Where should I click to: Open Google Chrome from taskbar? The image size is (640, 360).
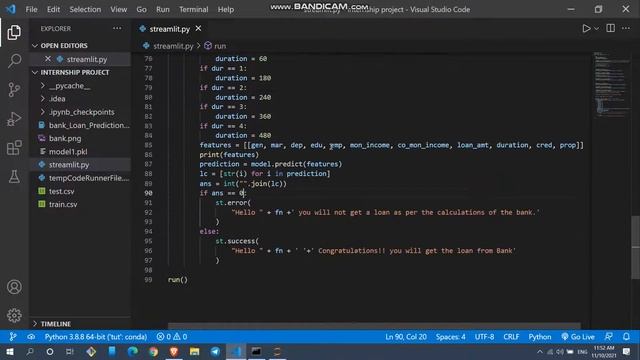click(x=153, y=351)
